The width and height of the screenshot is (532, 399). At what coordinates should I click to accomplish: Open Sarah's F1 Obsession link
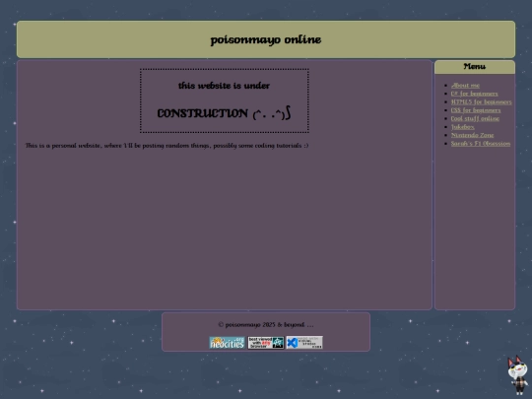click(481, 144)
